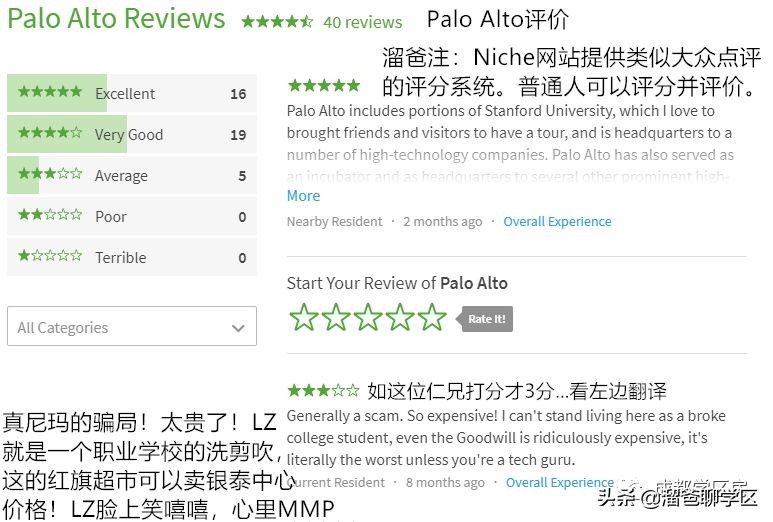
Task: Click count 16 in Excellent row
Action: click(238, 94)
